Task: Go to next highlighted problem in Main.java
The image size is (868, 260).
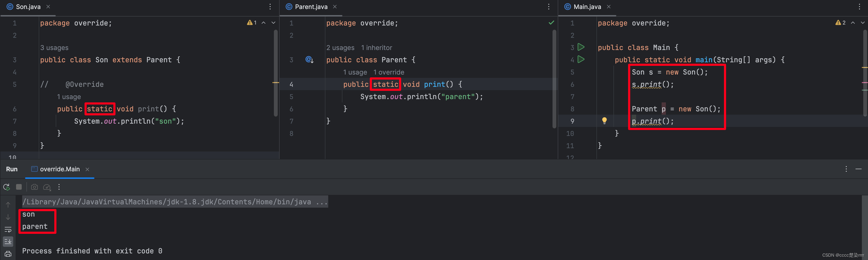Action: click(863, 23)
